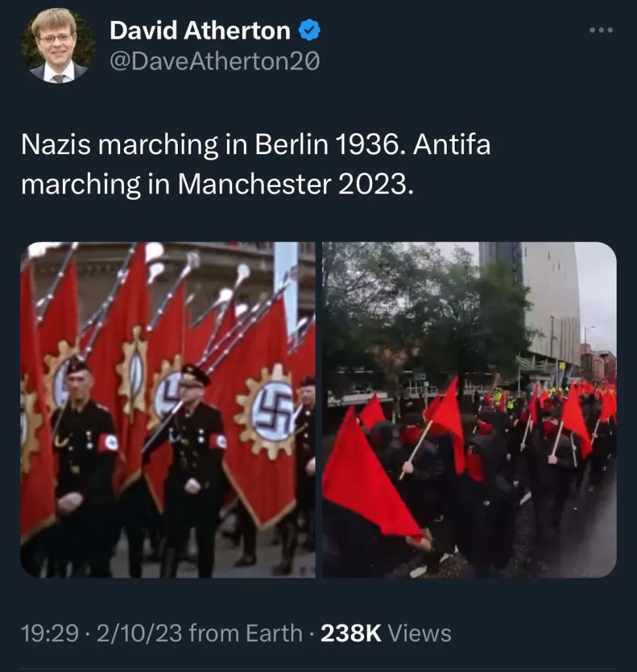Click the display name David Atherton
The width and height of the screenshot is (637, 672).
(200, 31)
